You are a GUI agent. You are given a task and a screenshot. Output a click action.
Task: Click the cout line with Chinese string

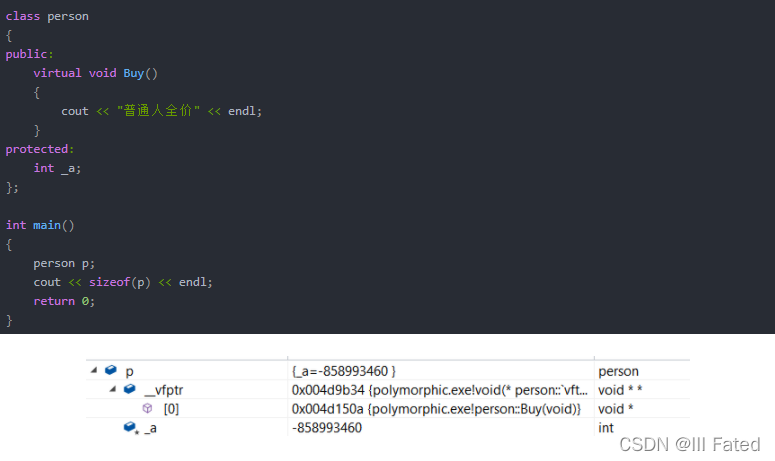(161, 111)
